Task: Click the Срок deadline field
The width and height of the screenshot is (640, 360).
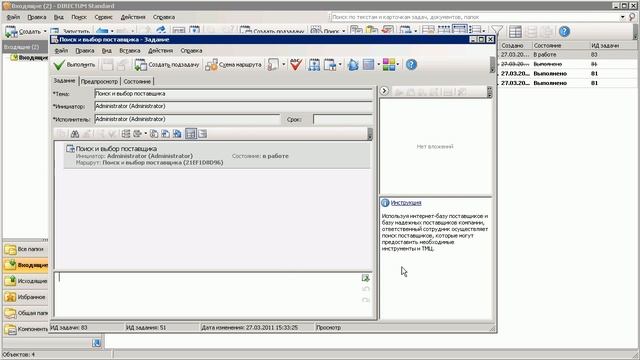Action: [343, 119]
